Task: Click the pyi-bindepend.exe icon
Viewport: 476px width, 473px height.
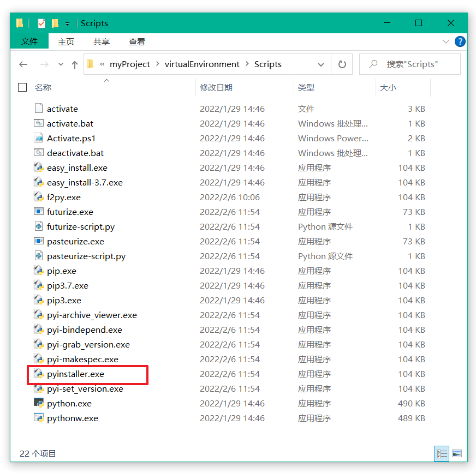Action: [39, 329]
